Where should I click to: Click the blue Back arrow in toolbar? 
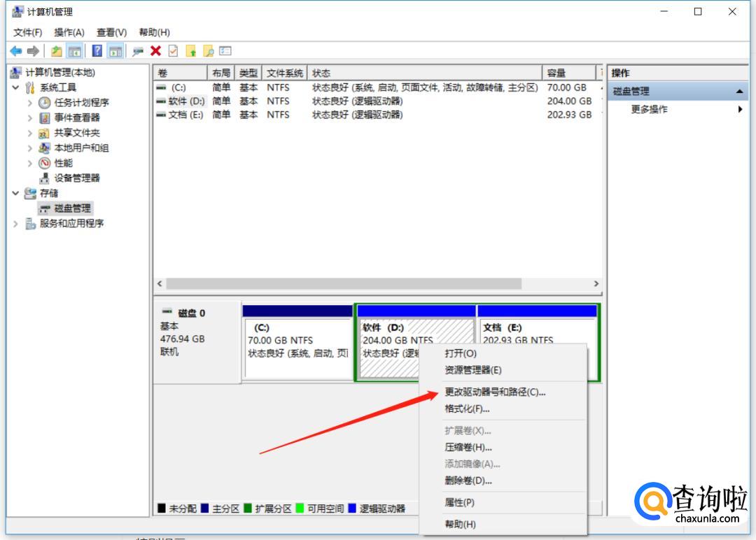15,51
